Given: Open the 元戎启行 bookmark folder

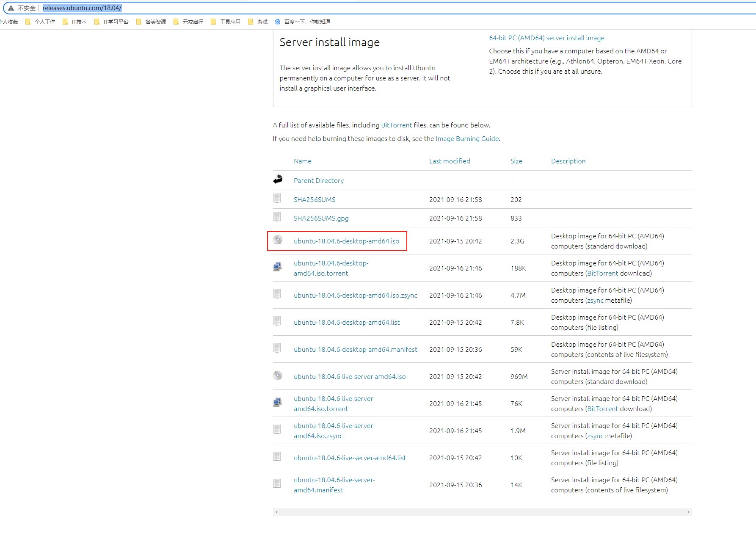Looking at the screenshot, I should click(x=188, y=22).
